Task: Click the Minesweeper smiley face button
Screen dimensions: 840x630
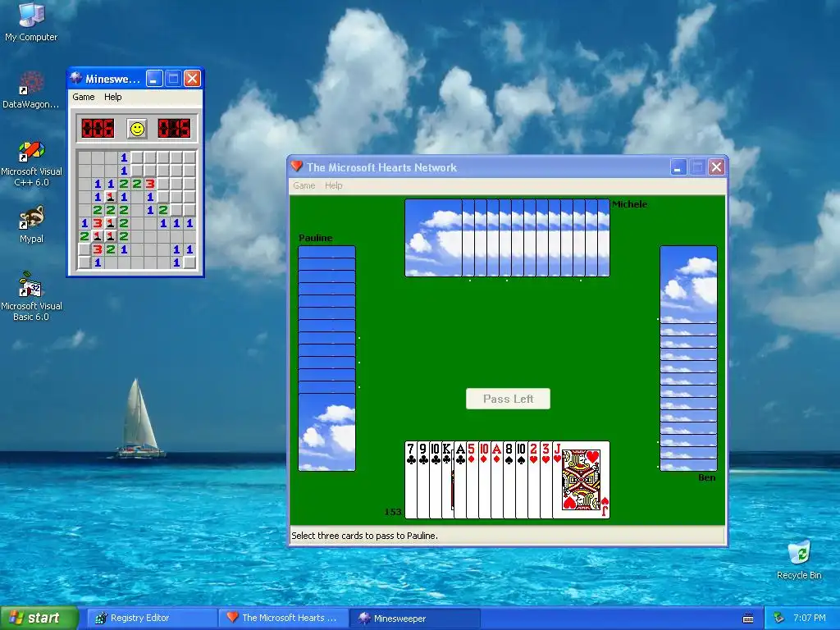Action: [x=137, y=129]
